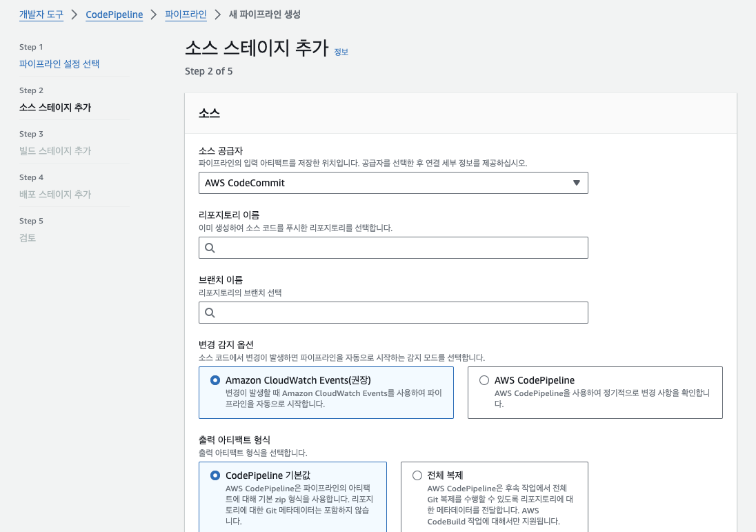Click 빌드 스테이지 추가 step in sidebar

55,150
